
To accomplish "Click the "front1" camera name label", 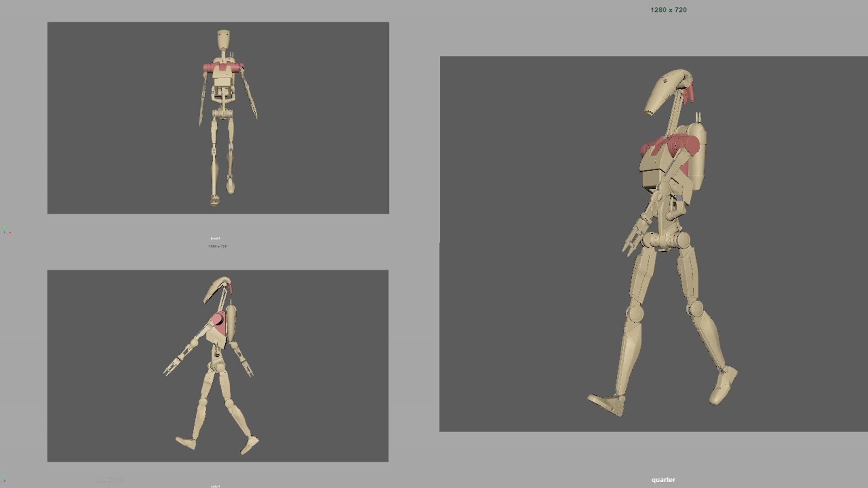I will click(x=216, y=238).
